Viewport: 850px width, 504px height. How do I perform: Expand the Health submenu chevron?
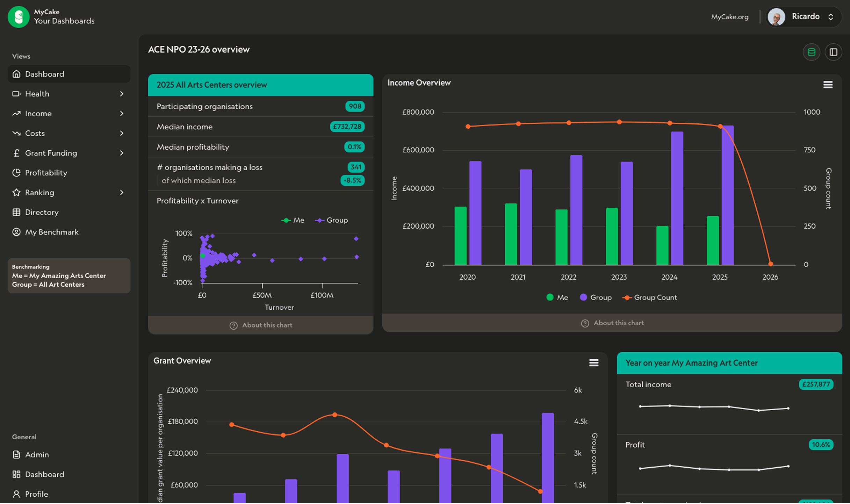122,94
